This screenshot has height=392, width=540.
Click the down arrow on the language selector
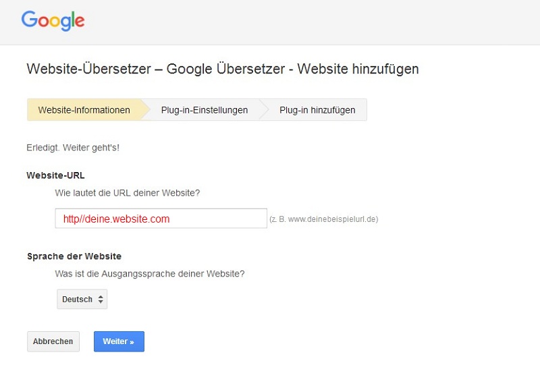click(x=101, y=302)
